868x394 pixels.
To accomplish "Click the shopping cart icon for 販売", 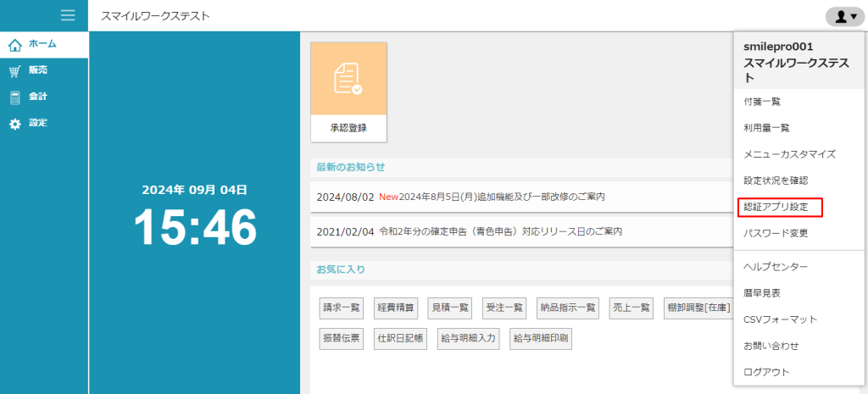I will (15, 71).
